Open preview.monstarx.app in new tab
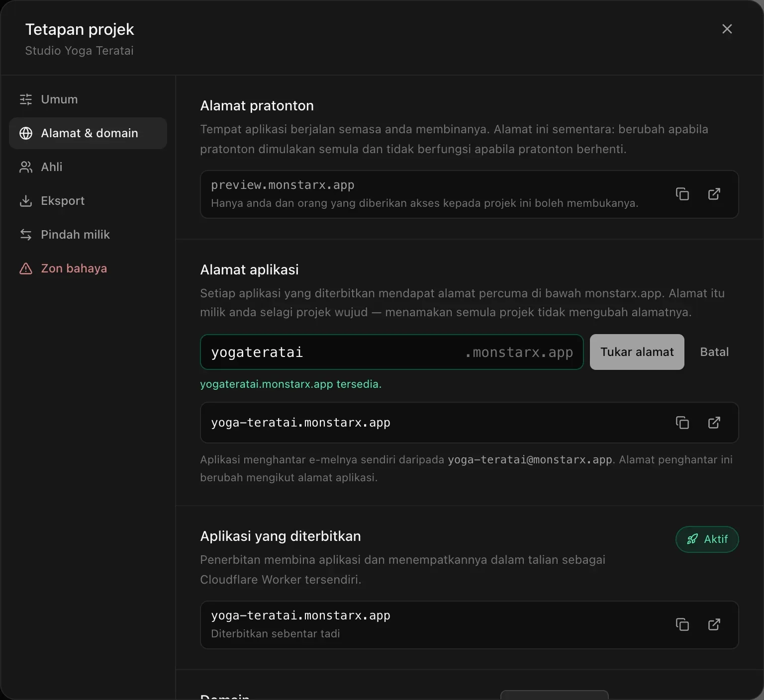 [714, 194]
